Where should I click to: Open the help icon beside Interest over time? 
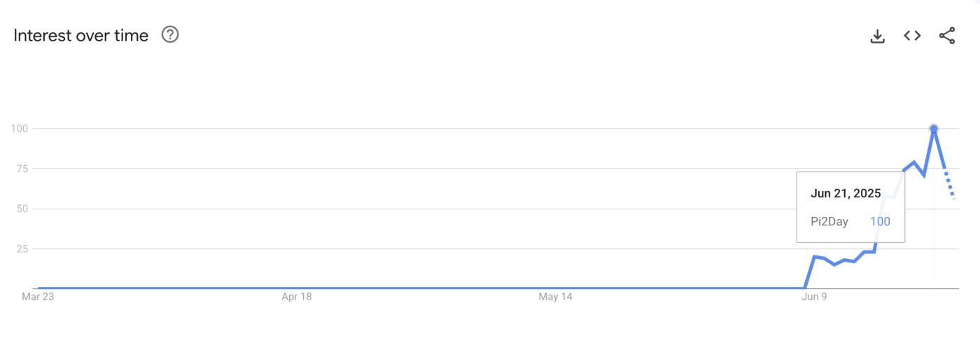click(170, 34)
